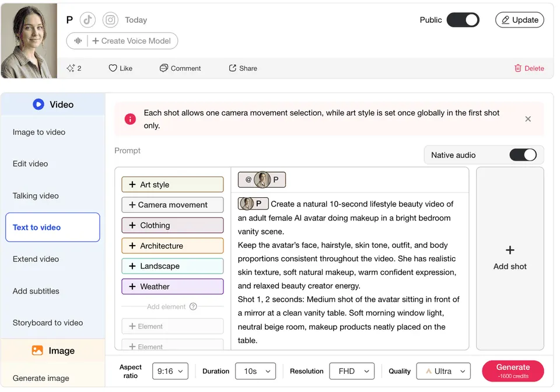The width and height of the screenshot is (560, 392).
Task: Click the Video section play icon
Action: coord(38,104)
